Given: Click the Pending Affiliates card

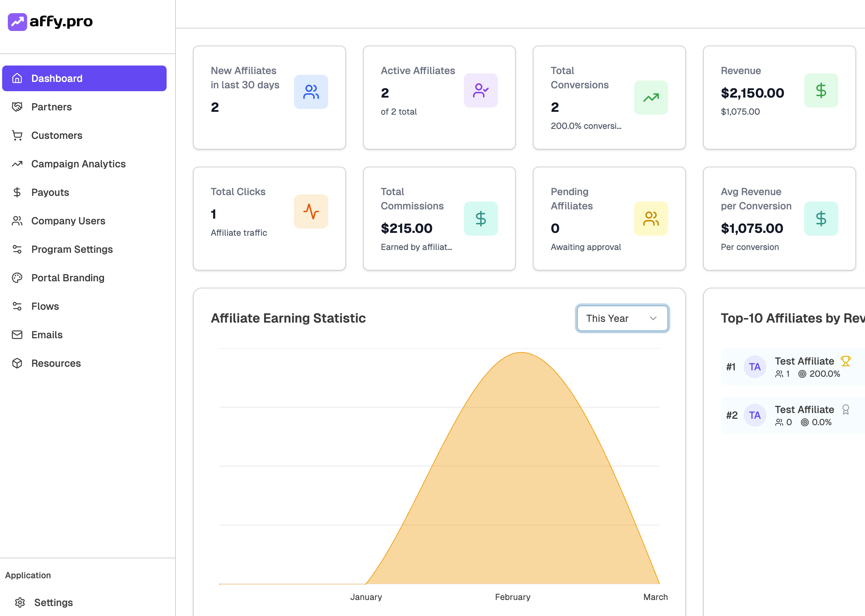Looking at the screenshot, I should (x=608, y=219).
